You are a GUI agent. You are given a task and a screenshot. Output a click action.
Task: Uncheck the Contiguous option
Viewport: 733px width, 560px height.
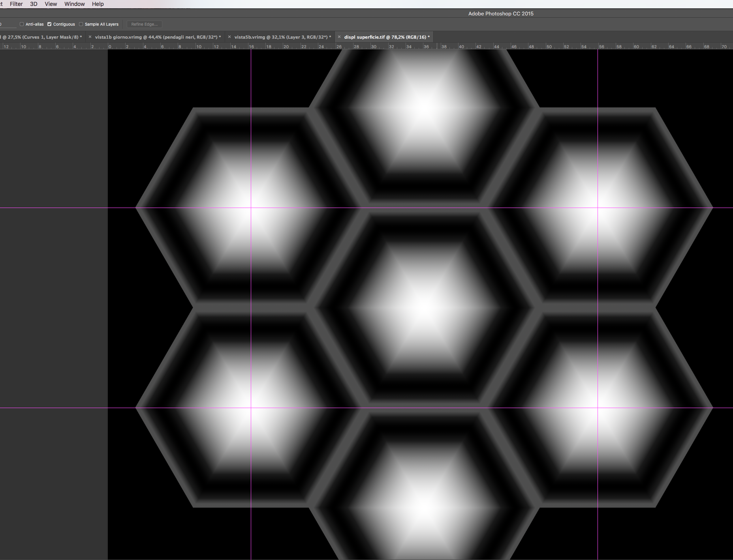[x=49, y=24]
